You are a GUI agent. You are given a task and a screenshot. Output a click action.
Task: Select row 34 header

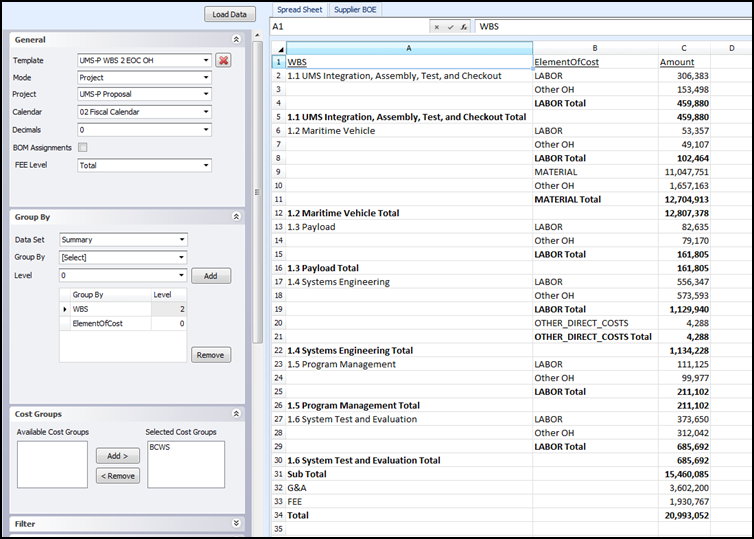[278, 515]
